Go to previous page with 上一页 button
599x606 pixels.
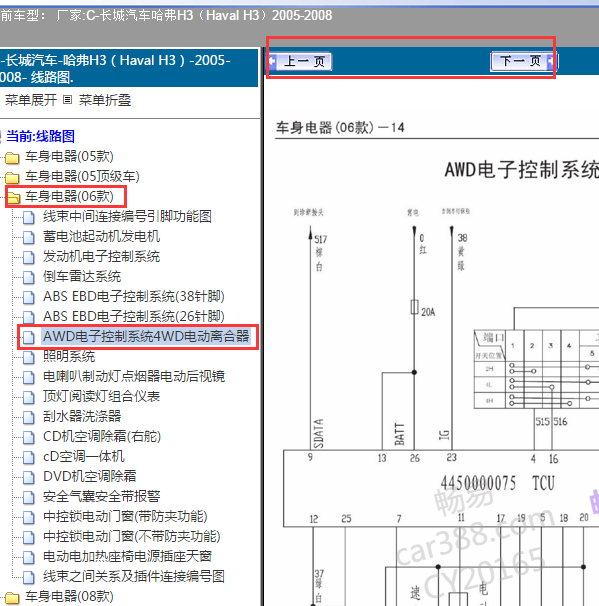tap(300, 61)
